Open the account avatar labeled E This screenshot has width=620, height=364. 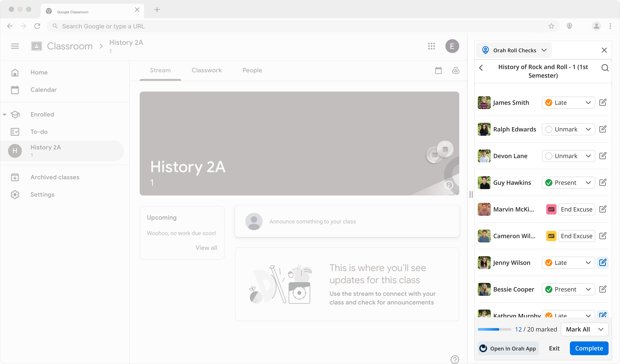452,46
